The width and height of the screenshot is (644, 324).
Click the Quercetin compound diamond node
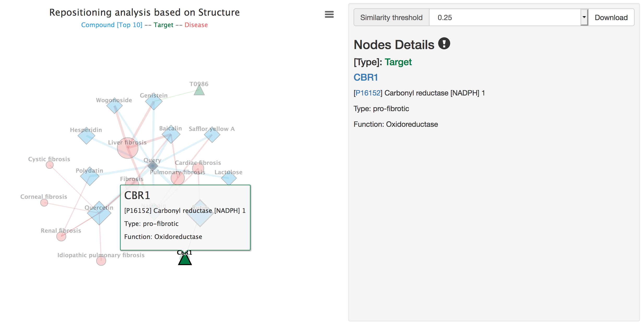tap(99, 213)
